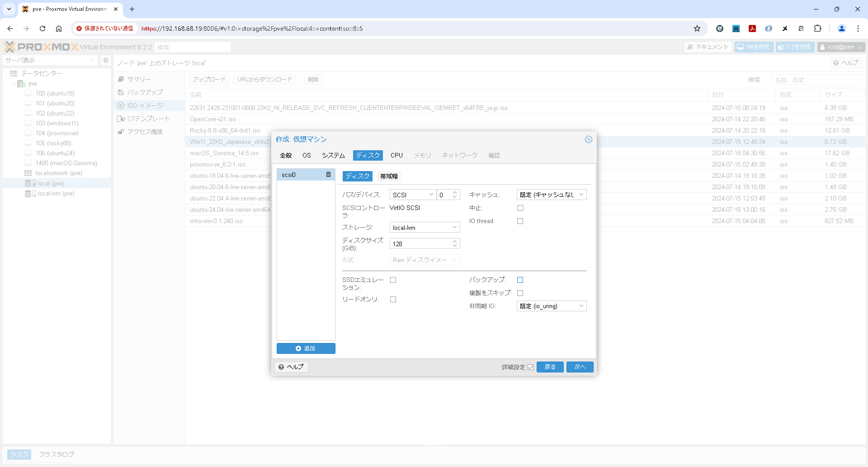Open サマリー (Summary) in storage menu
The width and height of the screenshot is (868, 467).
coord(139,79)
